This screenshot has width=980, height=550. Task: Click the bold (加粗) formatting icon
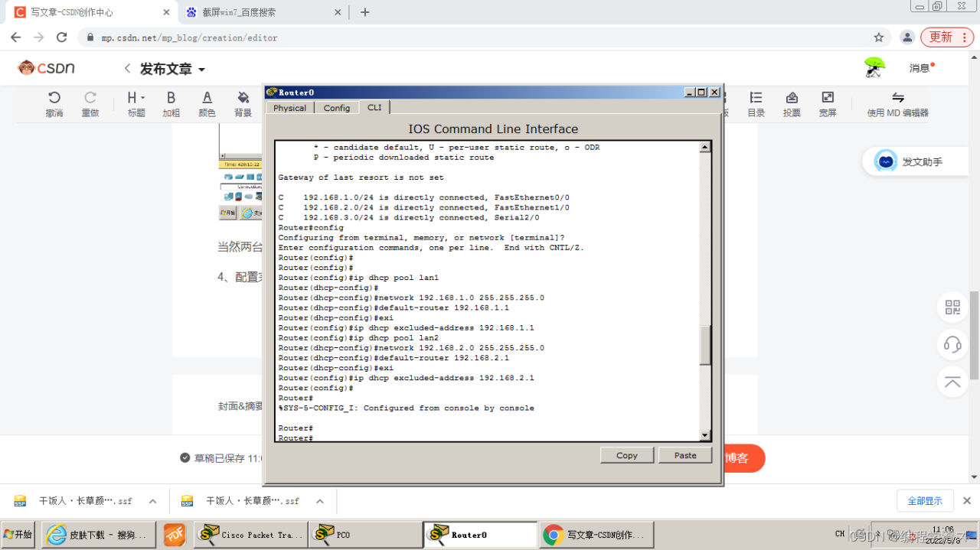171,98
